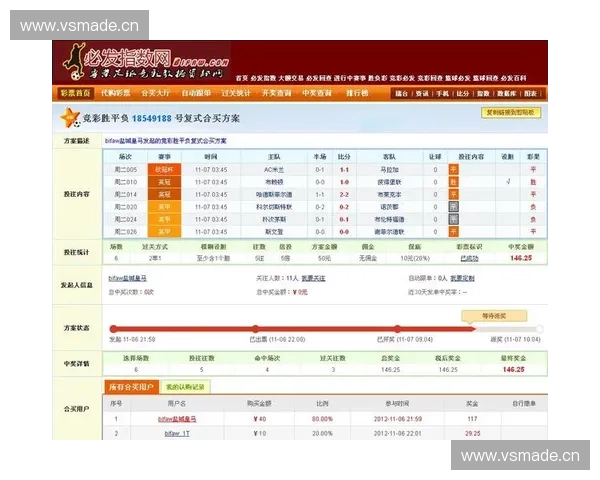
Task: Click the 80.00% share cell
Action: coord(322,419)
